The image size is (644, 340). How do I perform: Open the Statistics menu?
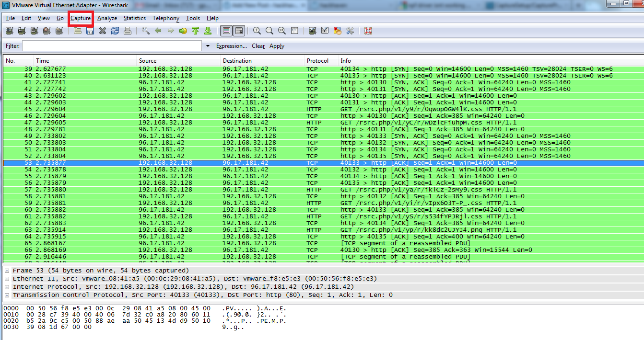point(135,18)
